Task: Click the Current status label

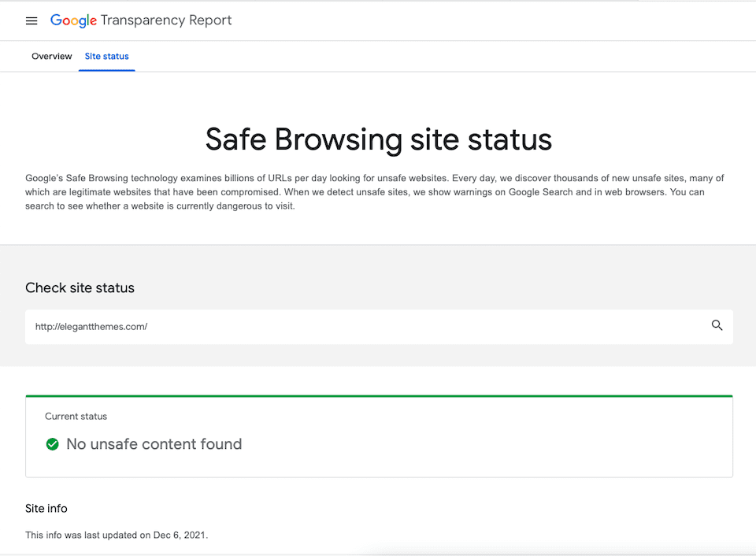Action: 76,416
